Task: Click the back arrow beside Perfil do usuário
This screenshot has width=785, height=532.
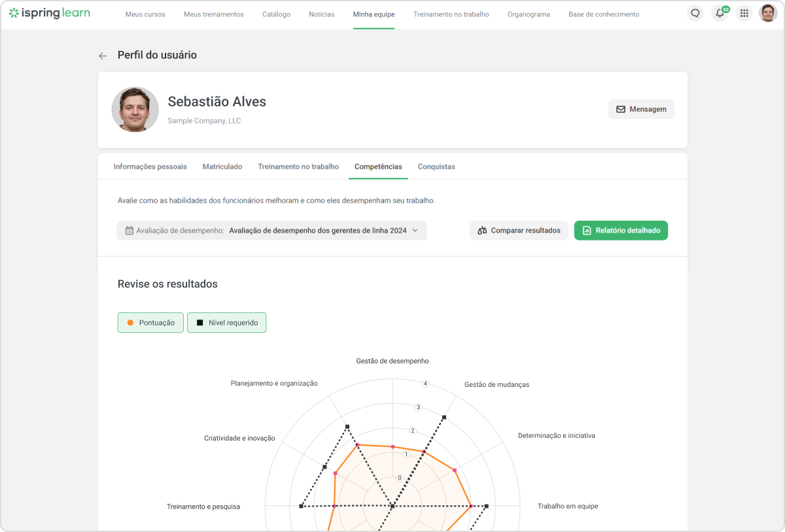Action: coord(103,56)
